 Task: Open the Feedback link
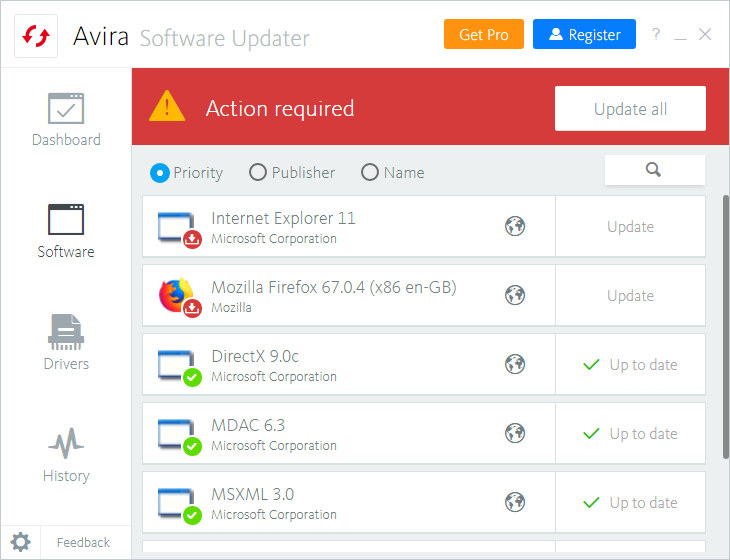tap(83, 543)
